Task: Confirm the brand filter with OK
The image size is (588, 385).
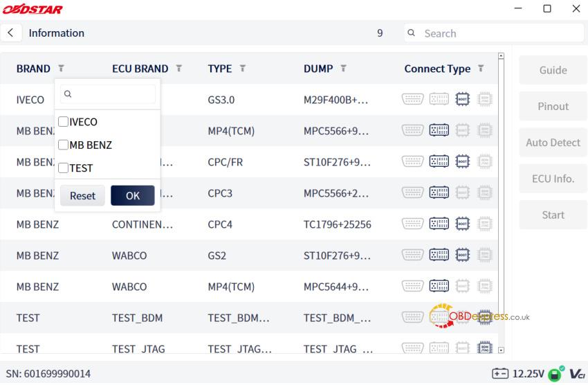Action: click(133, 195)
